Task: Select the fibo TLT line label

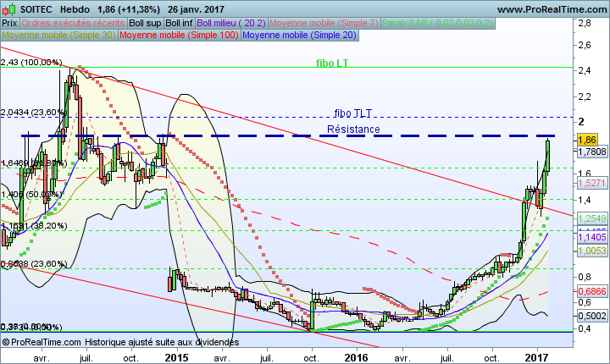Action: click(353, 113)
